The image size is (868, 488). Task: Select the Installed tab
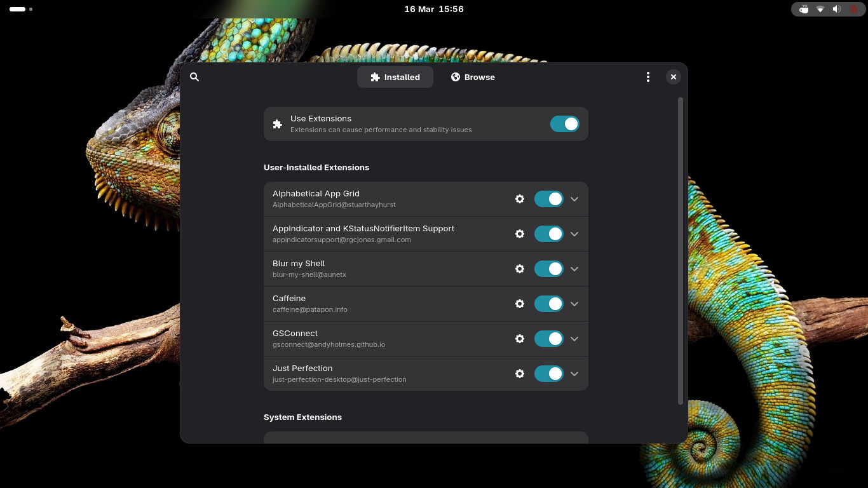coord(395,77)
